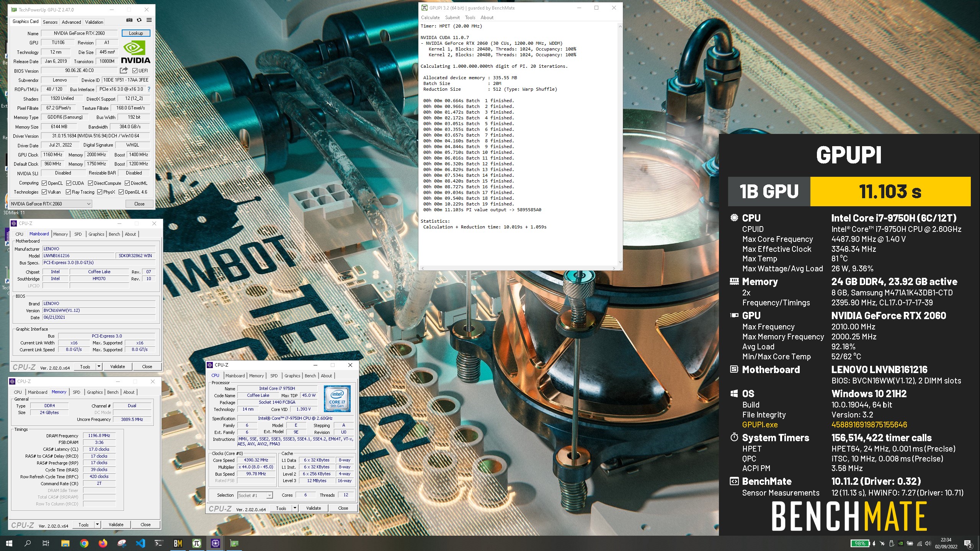Switch to GPUPI via taskbar pi icon
Image resolution: width=980 pixels, height=551 pixels.
(197, 543)
